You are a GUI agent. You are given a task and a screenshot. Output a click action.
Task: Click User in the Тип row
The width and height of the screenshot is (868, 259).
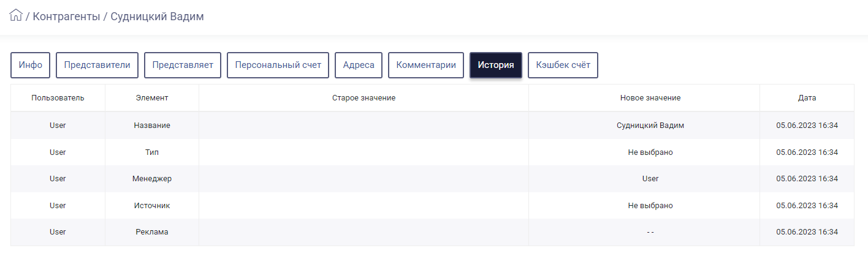(58, 152)
